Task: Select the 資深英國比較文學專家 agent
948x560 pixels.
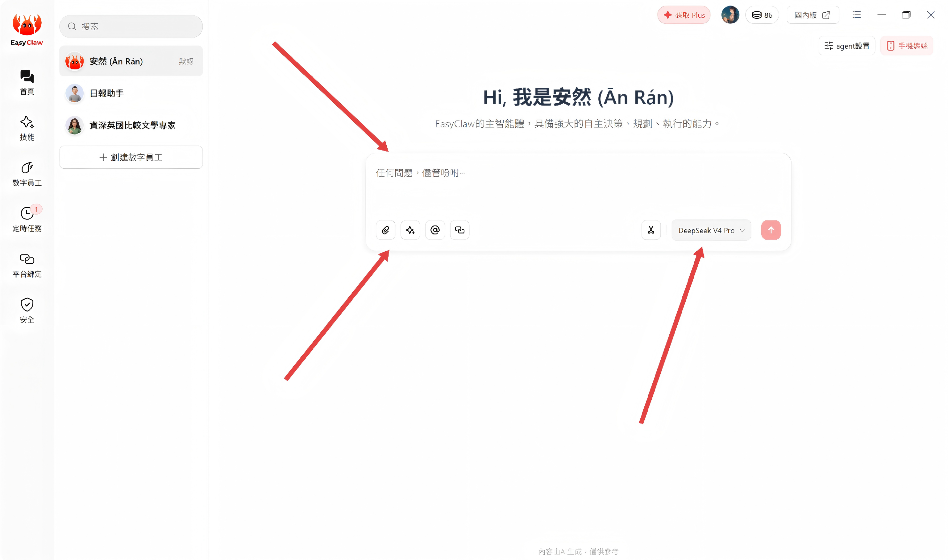Action: (131, 125)
